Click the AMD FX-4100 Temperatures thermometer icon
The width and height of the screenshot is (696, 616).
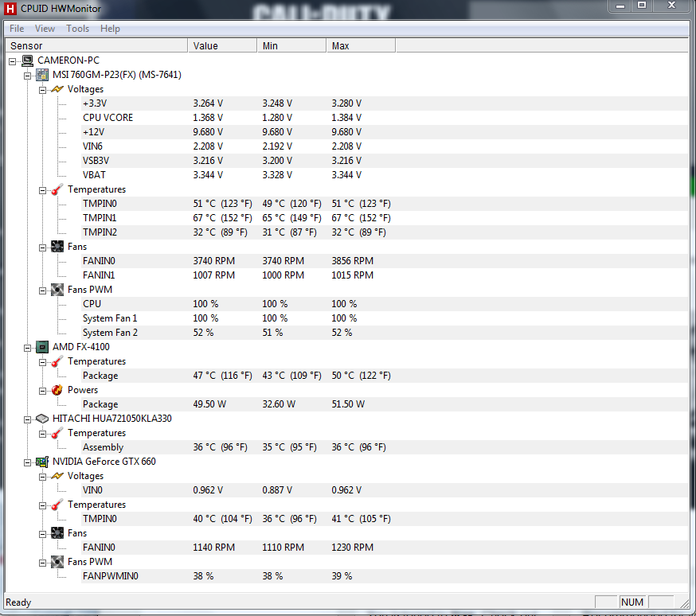pos(57,361)
